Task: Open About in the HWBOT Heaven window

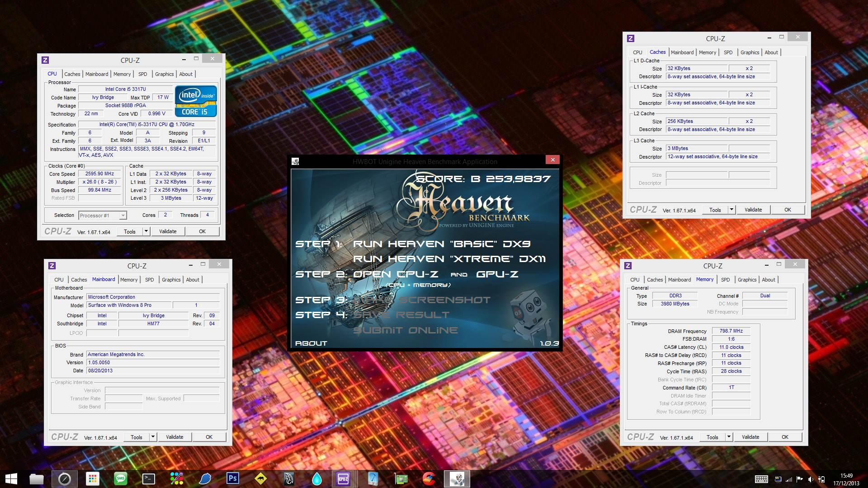Action: click(x=311, y=343)
